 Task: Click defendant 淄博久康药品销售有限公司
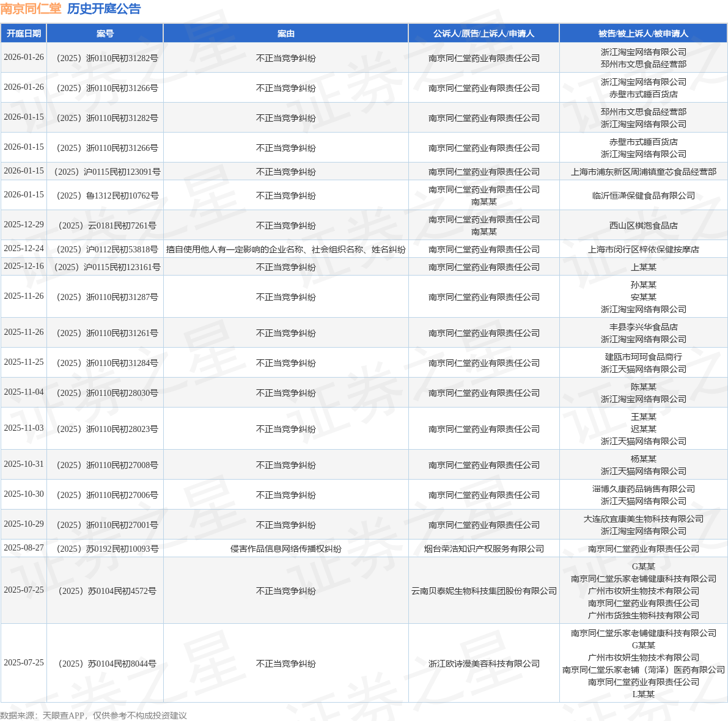pos(644,489)
